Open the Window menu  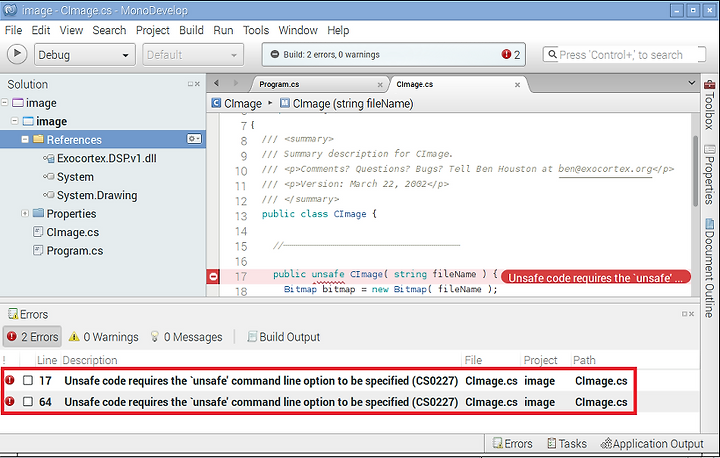coord(298,30)
